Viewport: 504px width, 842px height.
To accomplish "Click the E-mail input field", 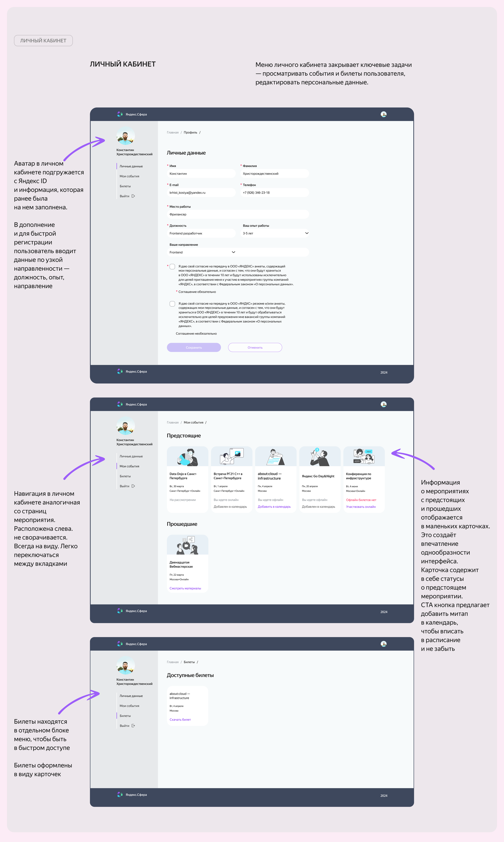I will click(201, 193).
